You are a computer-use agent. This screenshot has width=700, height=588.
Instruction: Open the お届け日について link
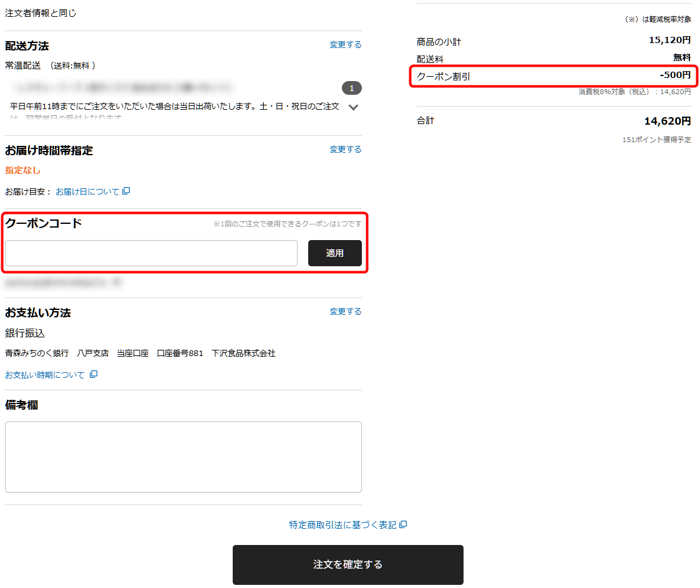tap(87, 192)
